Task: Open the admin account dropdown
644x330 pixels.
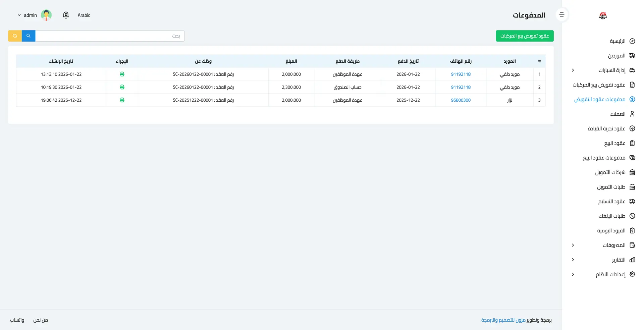Action: [x=28, y=15]
